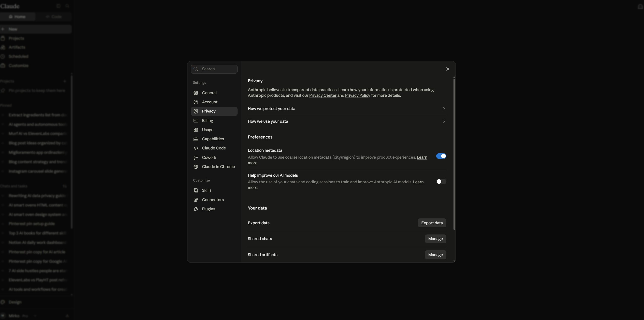Select Claude Code settings tab
The width and height of the screenshot is (644, 320).
pos(214,148)
